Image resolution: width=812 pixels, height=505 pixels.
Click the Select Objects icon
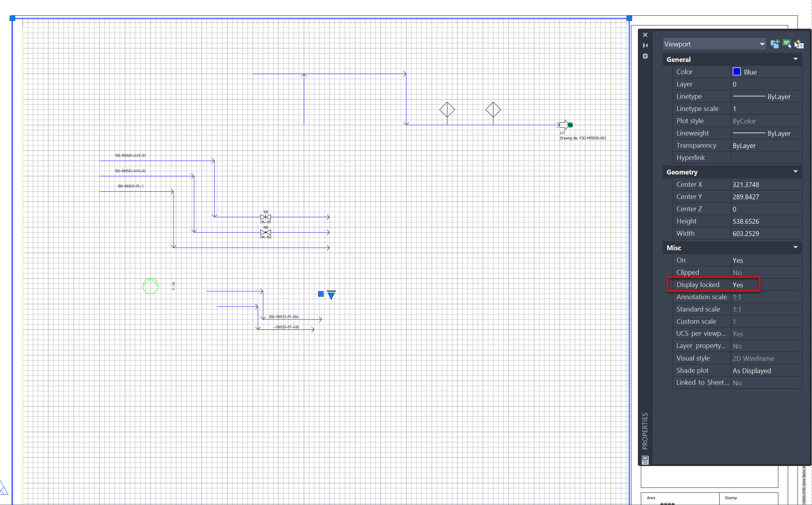click(787, 44)
